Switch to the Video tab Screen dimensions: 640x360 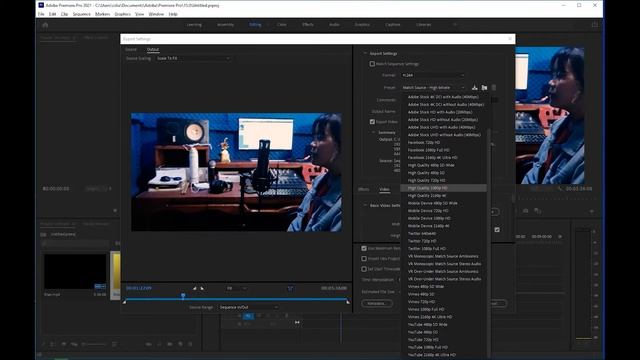pyautogui.click(x=384, y=189)
